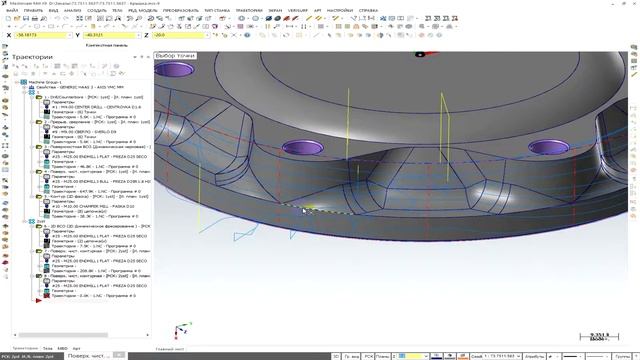Save the file via floppy icon
640x360 pixels.
point(26,18)
